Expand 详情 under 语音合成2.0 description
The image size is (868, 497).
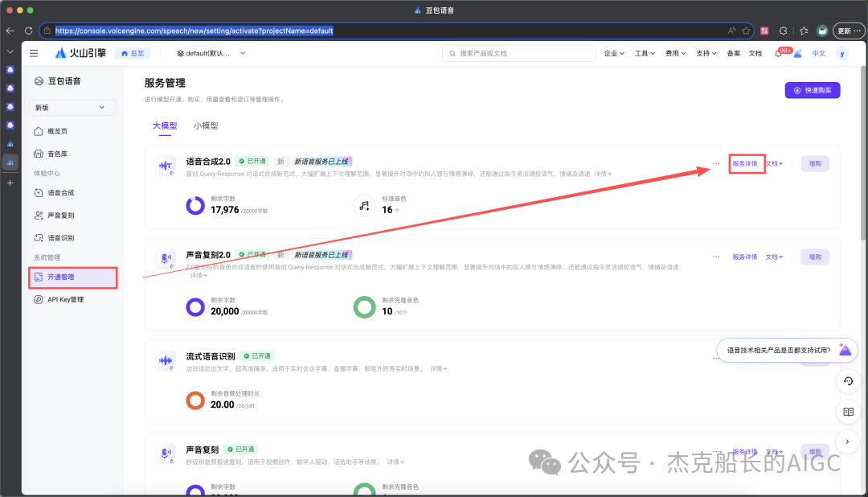[603, 174]
